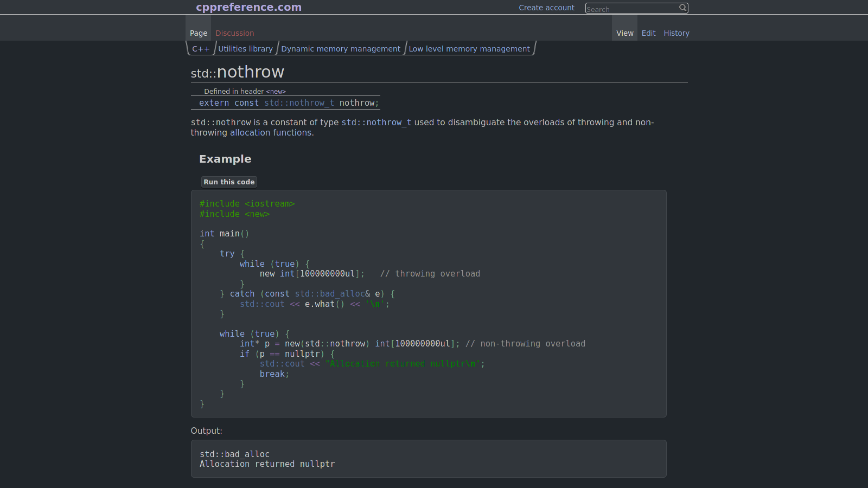868x488 pixels.
Task: Open the page History
Action: point(676,33)
